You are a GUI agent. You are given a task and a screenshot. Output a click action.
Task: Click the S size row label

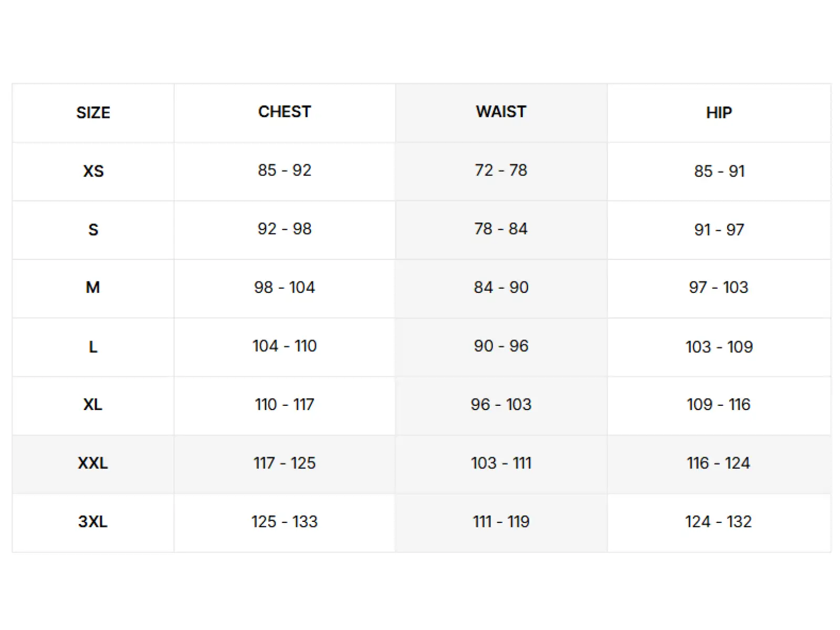[93, 230]
